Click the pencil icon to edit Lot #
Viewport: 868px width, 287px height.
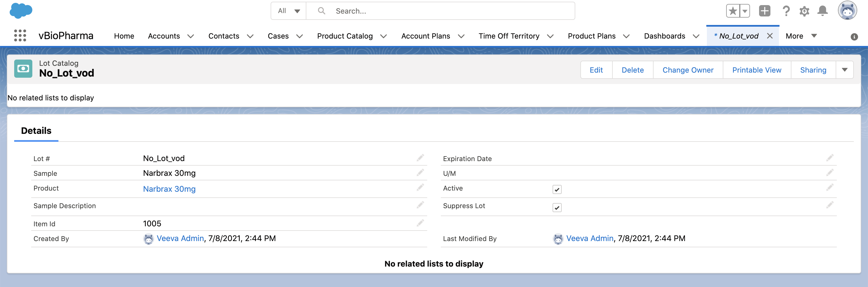420,158
